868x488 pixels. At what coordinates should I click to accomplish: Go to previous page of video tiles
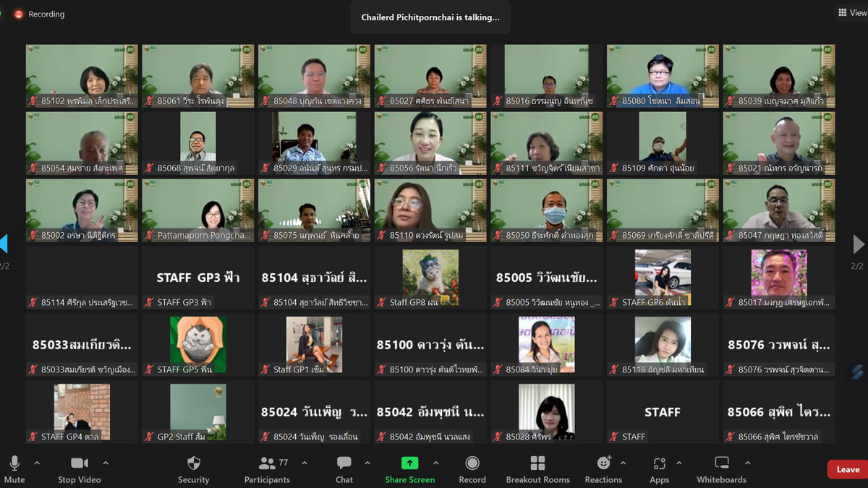(x=4, y=244)
